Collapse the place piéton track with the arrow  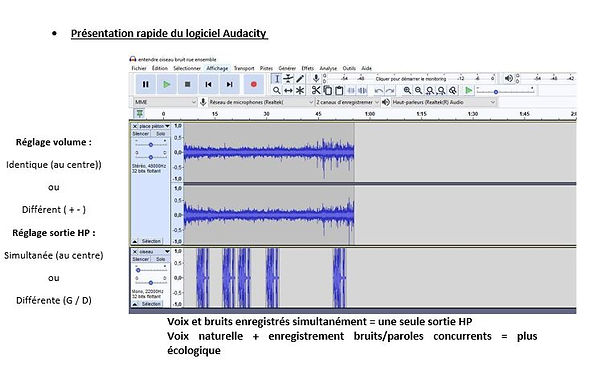[x=135, y=241]
